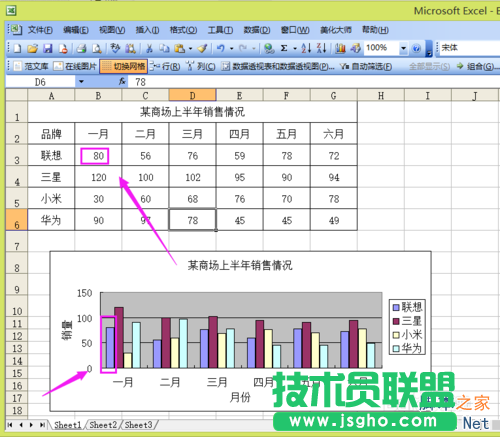
Task: Open the 插入(I) menu
Action: click(147, 30)
